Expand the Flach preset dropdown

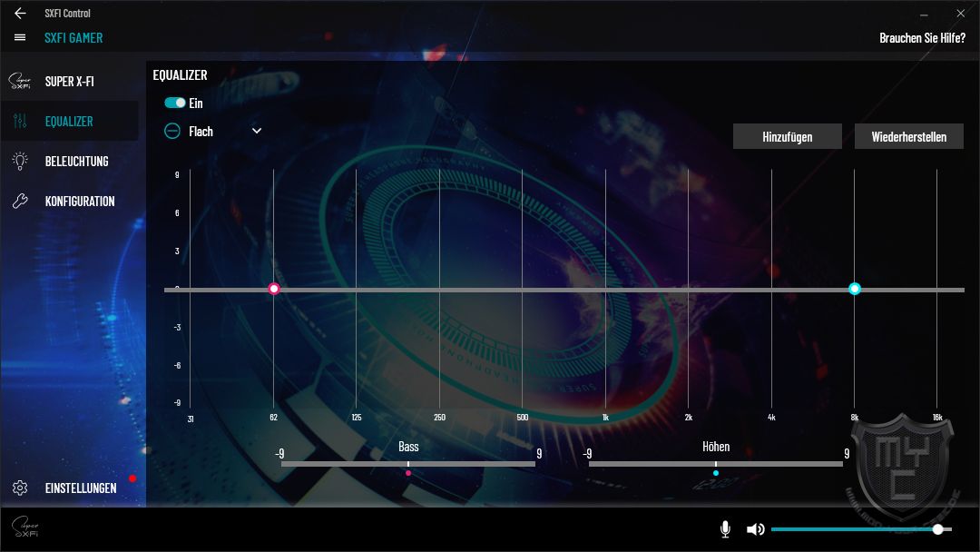256,131
